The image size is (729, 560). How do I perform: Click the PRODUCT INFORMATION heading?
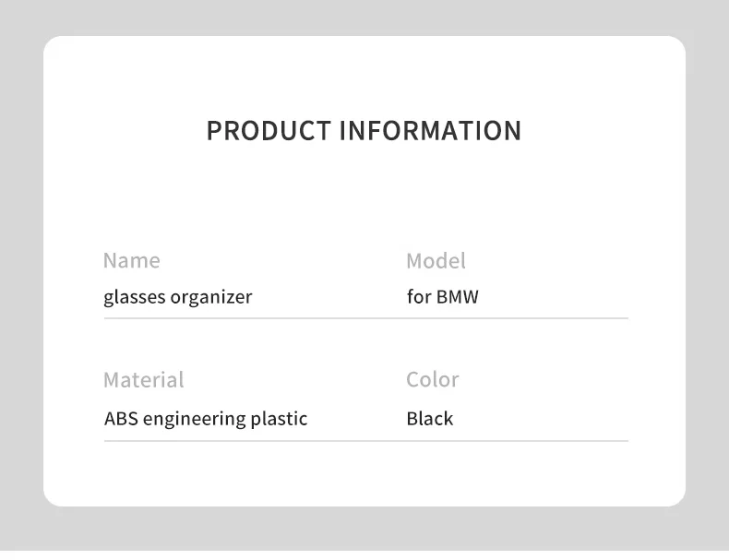pos(364,131)
